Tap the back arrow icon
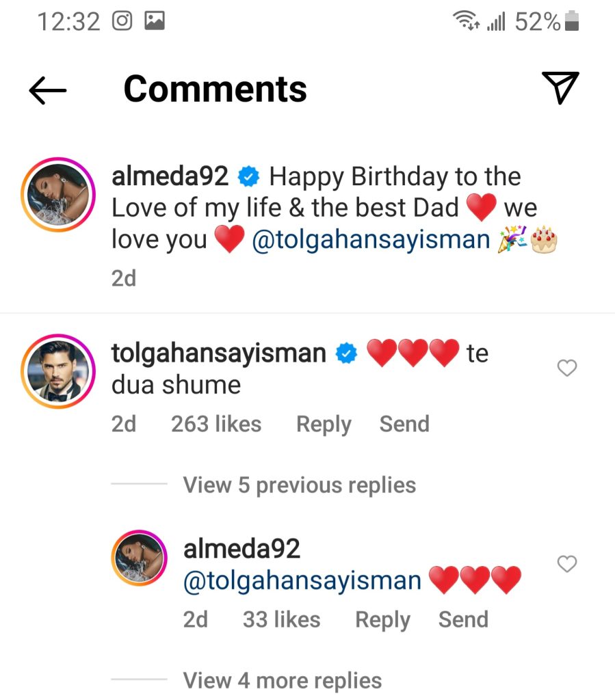 tap(47, 90)
